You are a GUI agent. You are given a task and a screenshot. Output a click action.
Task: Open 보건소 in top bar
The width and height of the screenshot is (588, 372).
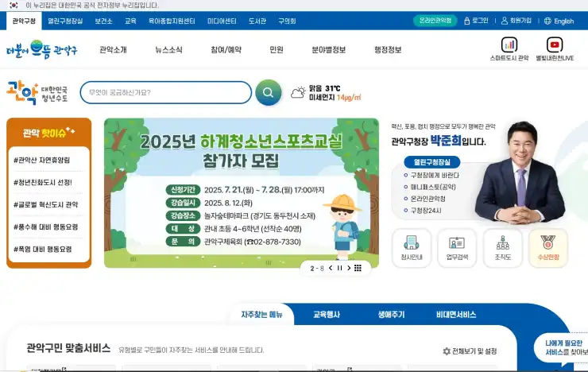coord(103,21)
